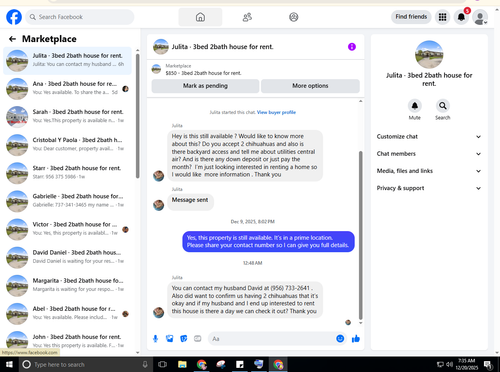The height and width of the screenshot is (372, 500).
Task: Click the conversation list scrollbar
Action: pos(138,116)
